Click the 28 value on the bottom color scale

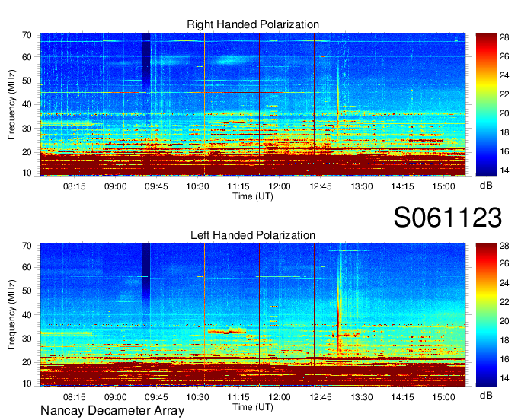coord(504,246)
